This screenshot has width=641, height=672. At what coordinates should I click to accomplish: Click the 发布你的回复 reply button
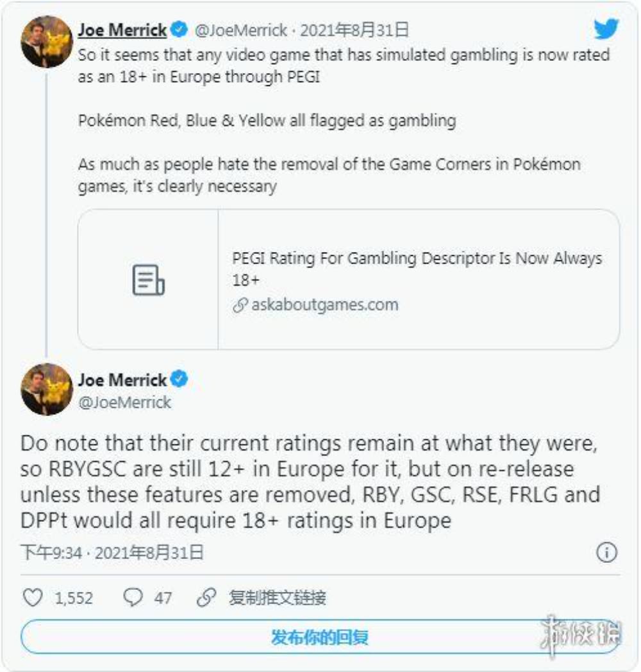319,637
